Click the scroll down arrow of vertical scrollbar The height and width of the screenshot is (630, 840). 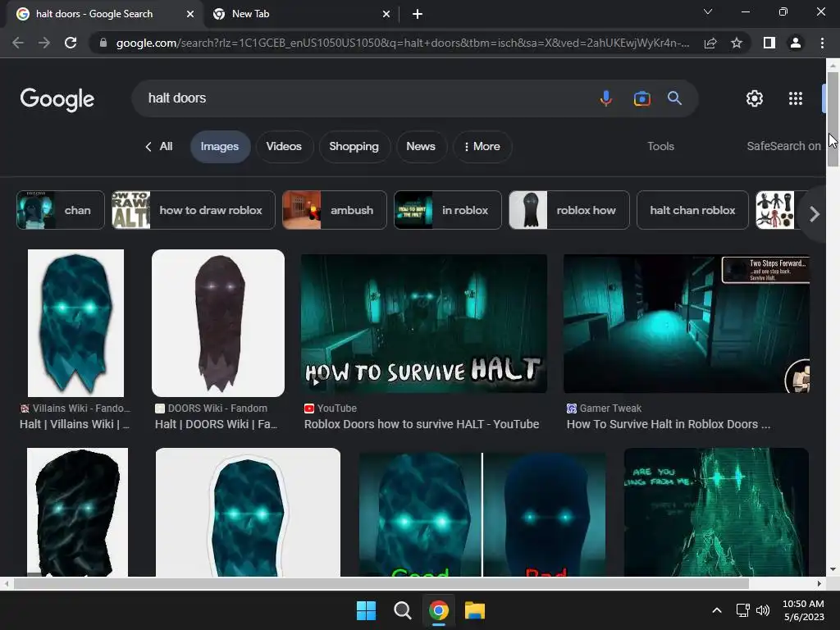click(x=833, y=569)
